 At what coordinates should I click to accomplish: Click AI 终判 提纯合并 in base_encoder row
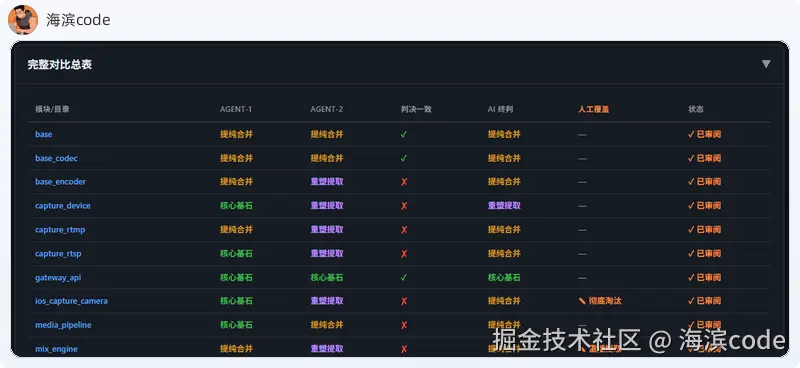504,182
